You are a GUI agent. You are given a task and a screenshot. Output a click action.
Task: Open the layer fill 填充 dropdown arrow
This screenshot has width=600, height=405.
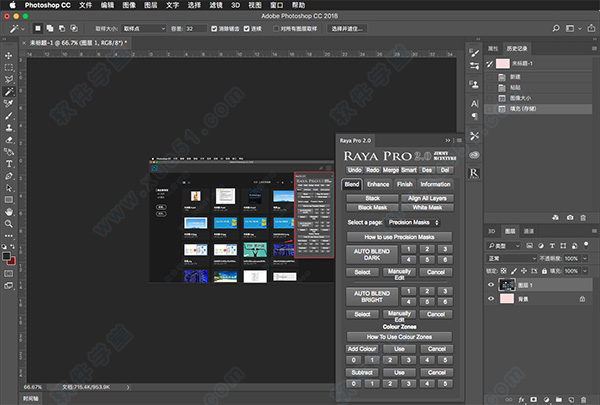pos(585,271)
